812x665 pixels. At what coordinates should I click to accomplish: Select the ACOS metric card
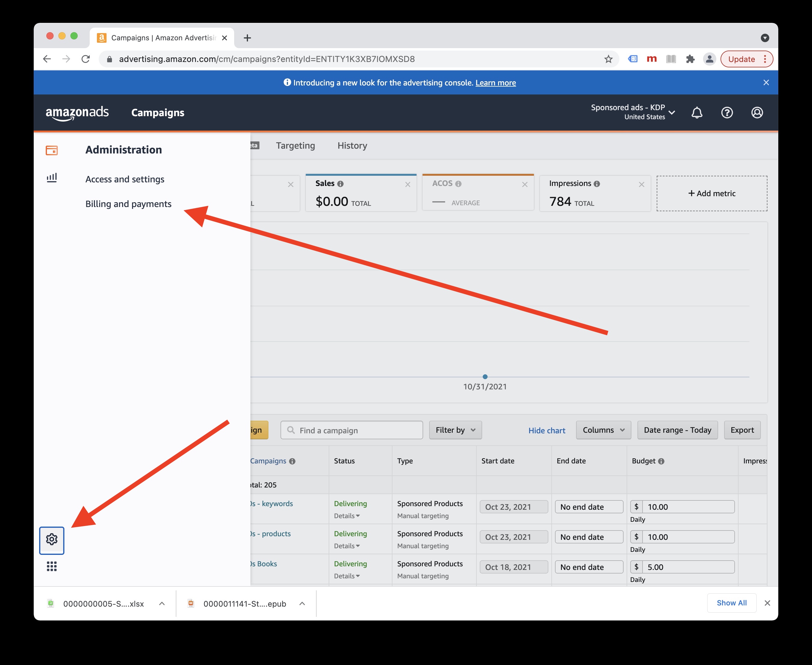point(478,192)
